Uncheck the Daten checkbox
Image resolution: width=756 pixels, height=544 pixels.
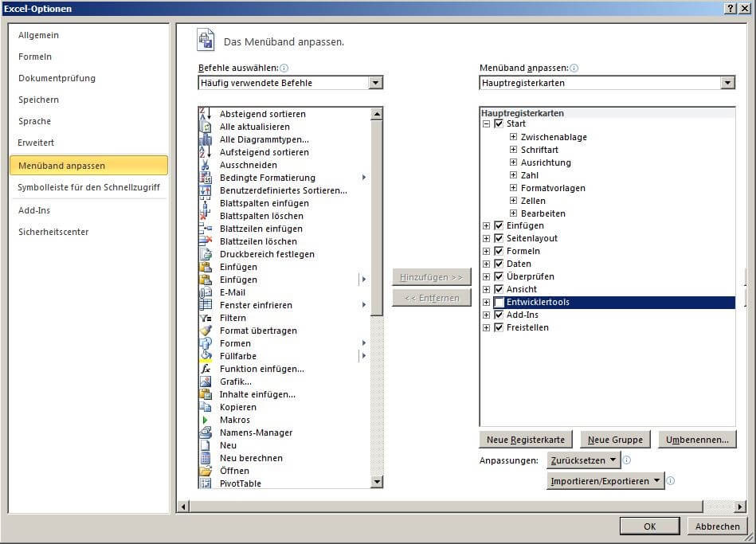pos(499,264)
